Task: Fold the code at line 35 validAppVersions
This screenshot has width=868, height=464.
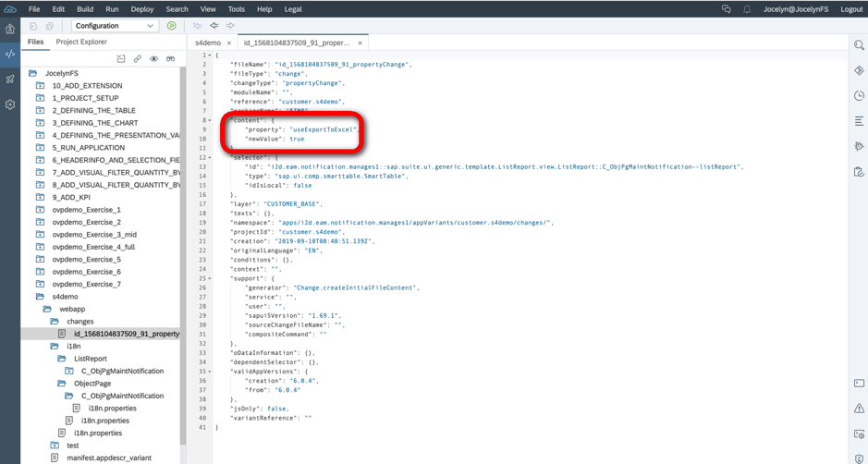Action: [210, 372]
